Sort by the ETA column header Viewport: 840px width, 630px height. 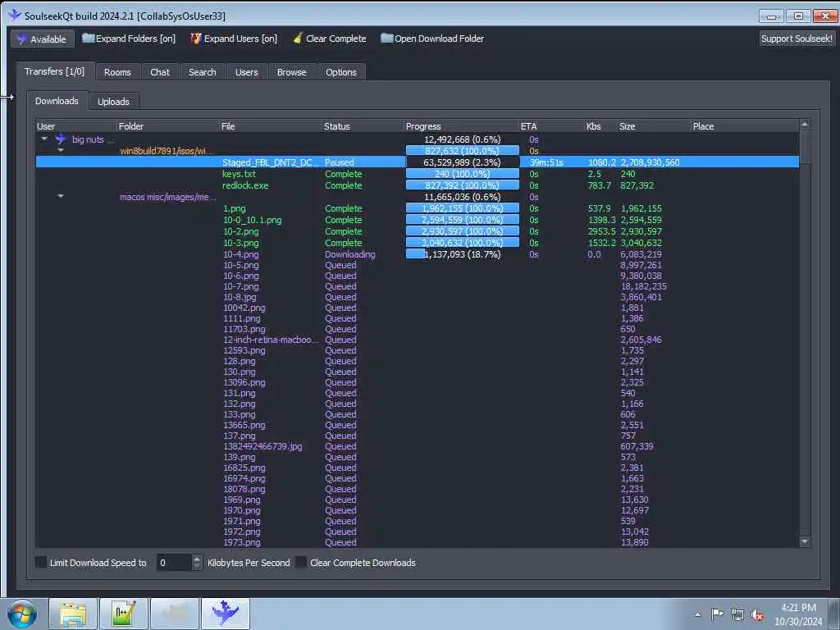point(552,126)
